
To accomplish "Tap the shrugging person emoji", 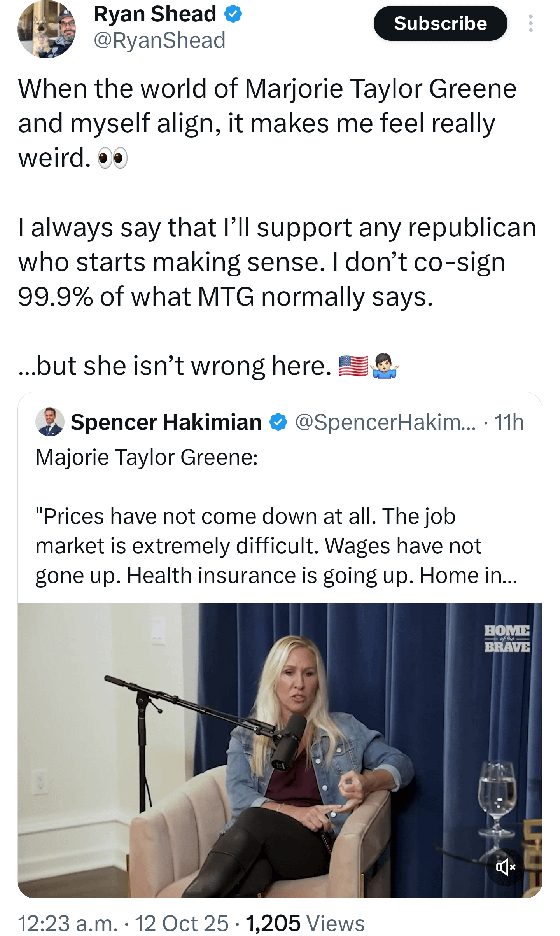I will click(385, 366).
